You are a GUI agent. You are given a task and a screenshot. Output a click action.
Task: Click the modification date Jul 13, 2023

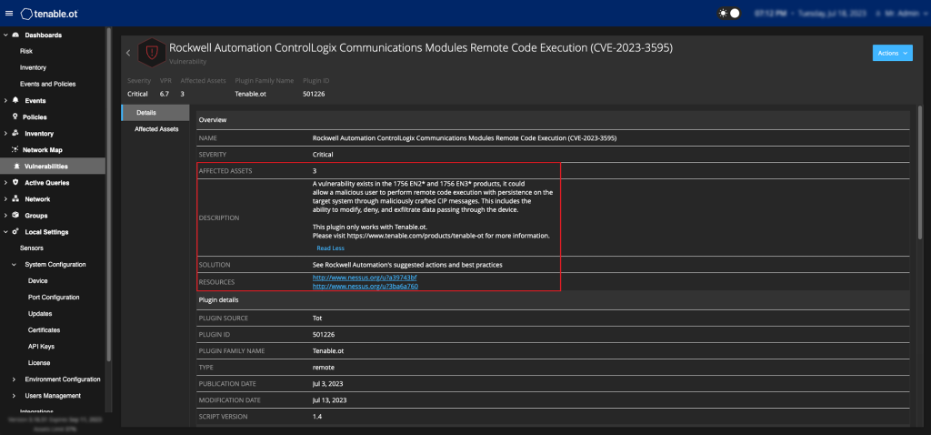pos(329,400)
